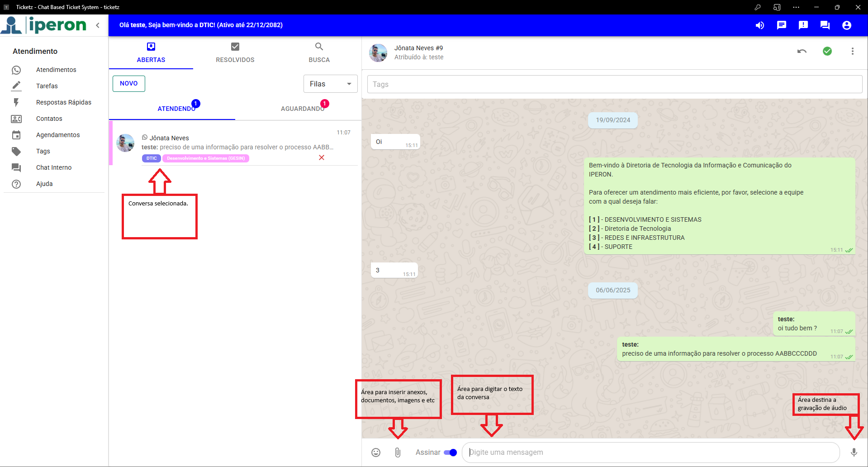Image resolution: width=868 pixels, height=467 pixels.
Task: Open the chat message icon in header
Action: coord(782,25)
